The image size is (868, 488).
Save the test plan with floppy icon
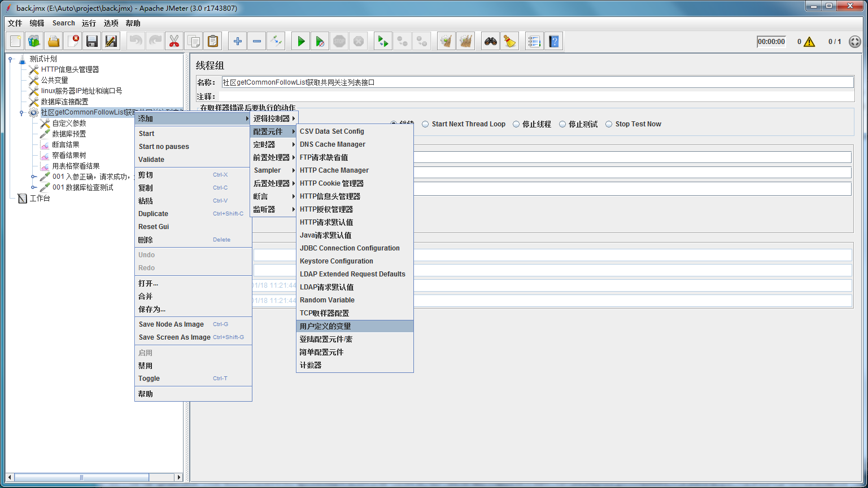[92, 41]
